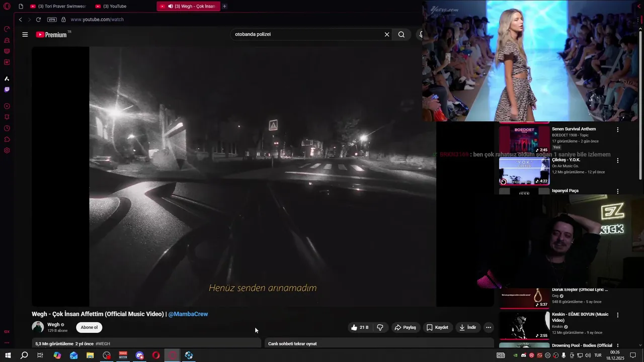The width and height of the screenshot is (644, 362).
Task: Open the Ispanyol Paça suggested video title
Action: click(565, 191)
